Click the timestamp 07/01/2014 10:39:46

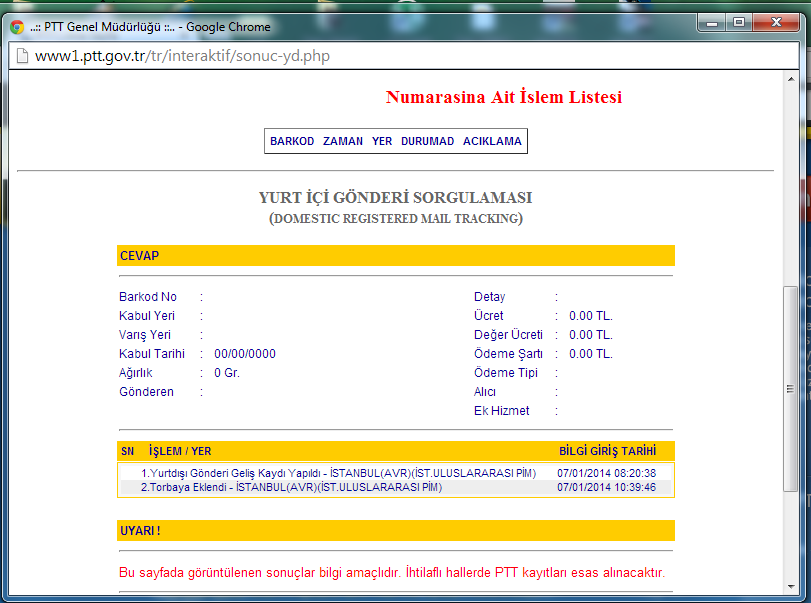click(606, 487)
